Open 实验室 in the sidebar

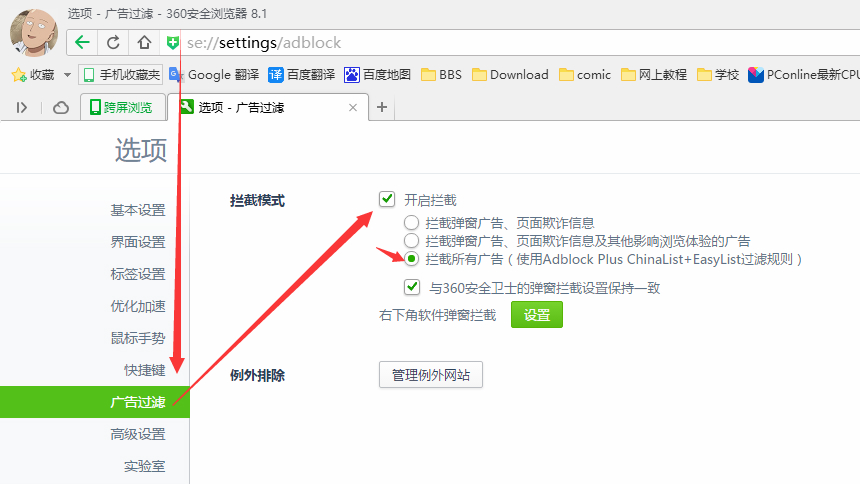point(144,466)
